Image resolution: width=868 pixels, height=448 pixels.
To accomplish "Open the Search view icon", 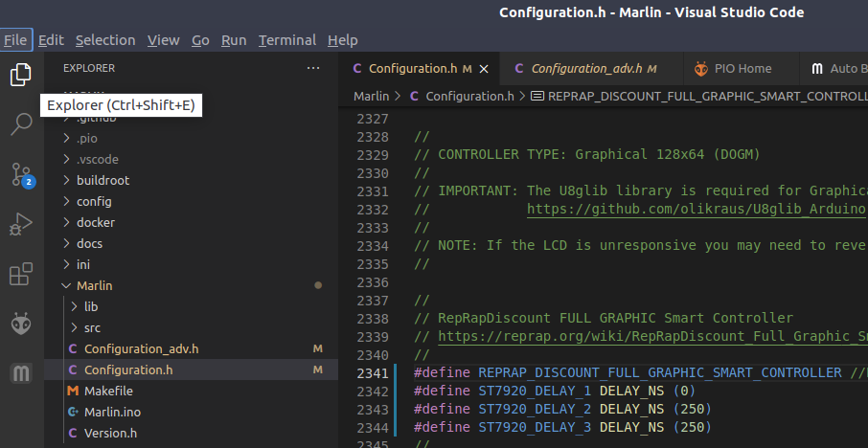I will [21, 124].
